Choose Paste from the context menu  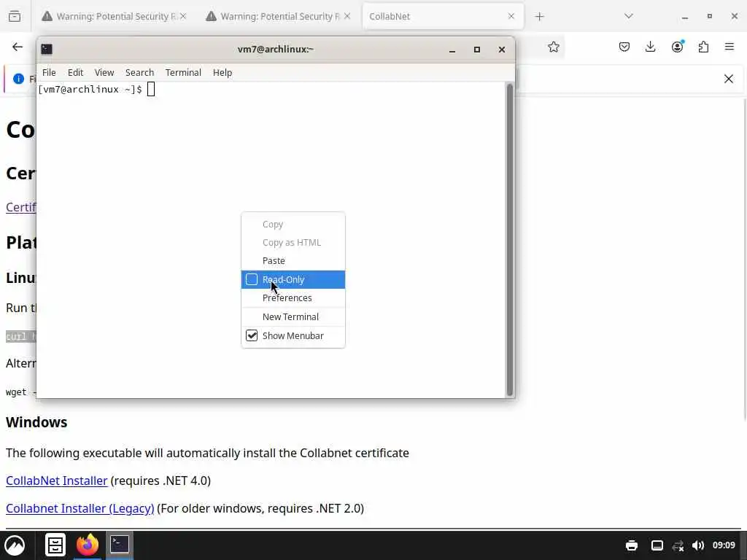point(293,260)
